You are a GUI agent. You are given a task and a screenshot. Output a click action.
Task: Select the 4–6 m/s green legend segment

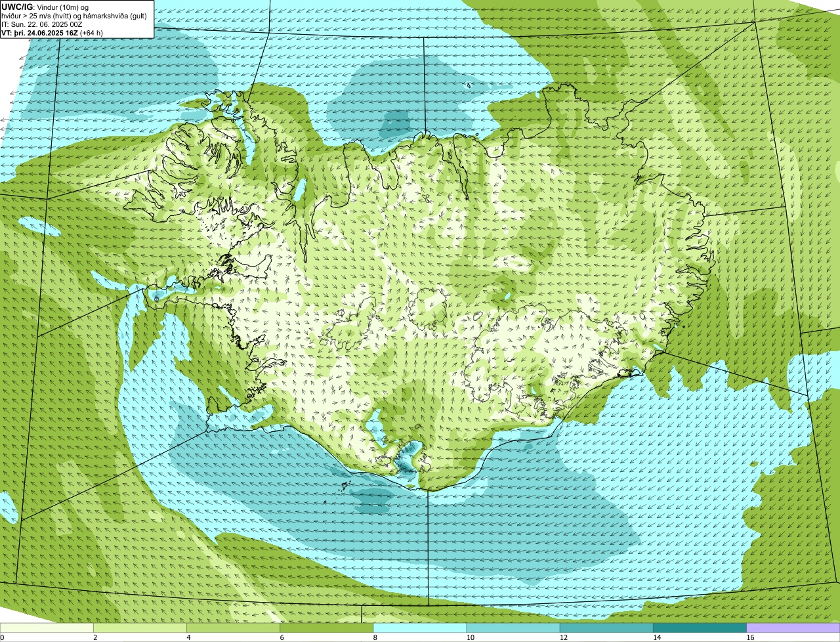(234, 628)
